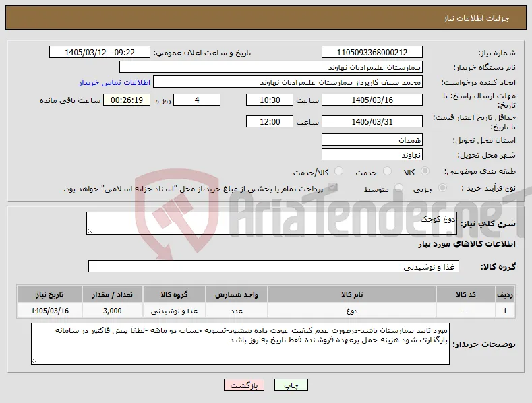Click the تاریخ نیاز column header

tap(50, 294)
